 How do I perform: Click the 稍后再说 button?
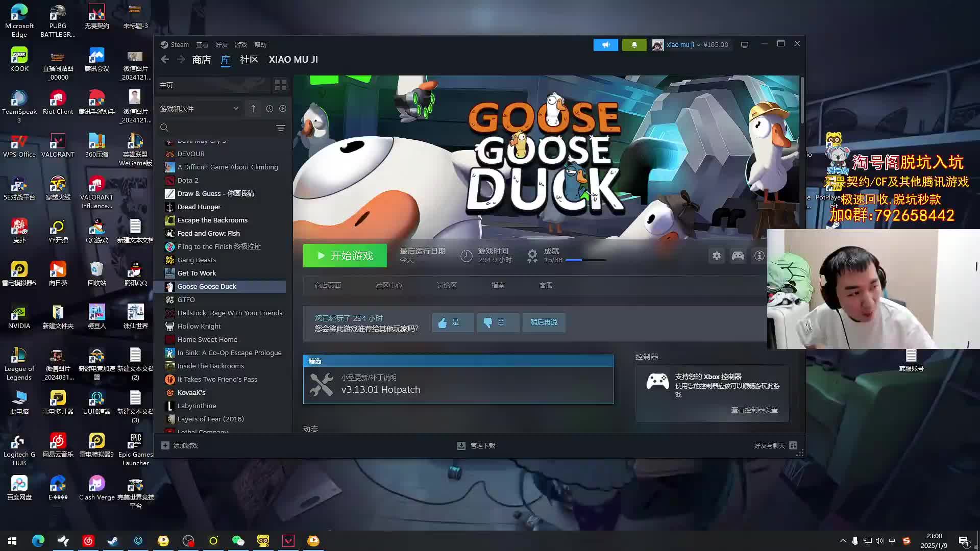[544, 322]
